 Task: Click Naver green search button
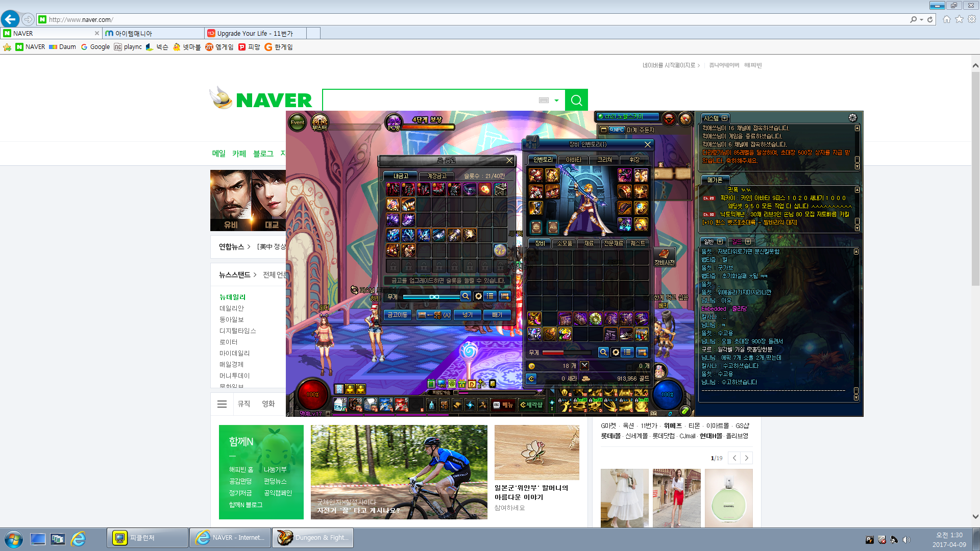[577, 101]
